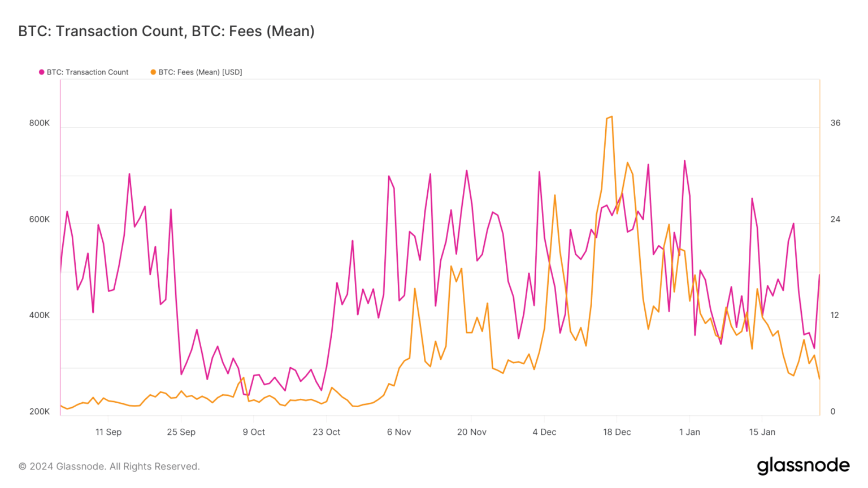Select the 18 Dec date label
This screenshot has height=488, width=868.
pos(617,432)
